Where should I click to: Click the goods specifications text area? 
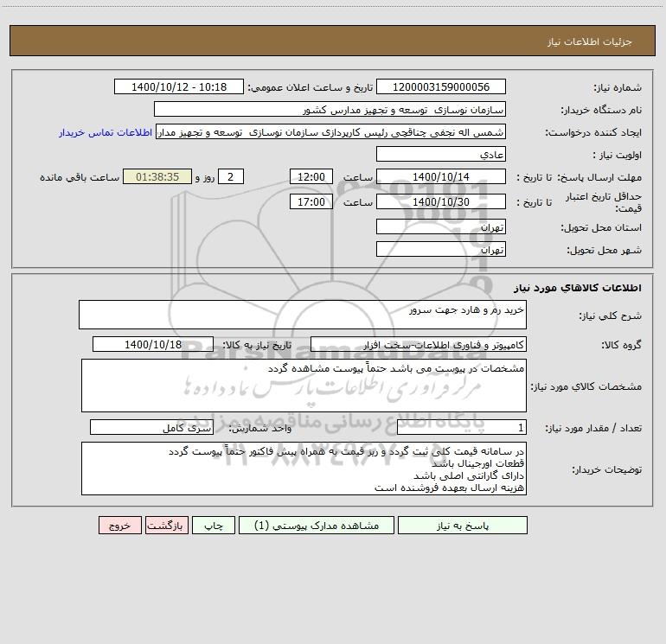(x=304, y=386)
